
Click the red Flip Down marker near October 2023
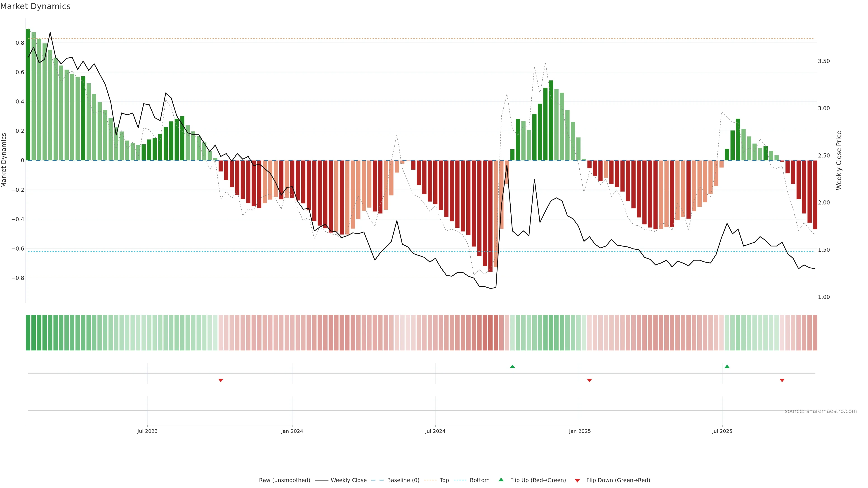point(221,380)
